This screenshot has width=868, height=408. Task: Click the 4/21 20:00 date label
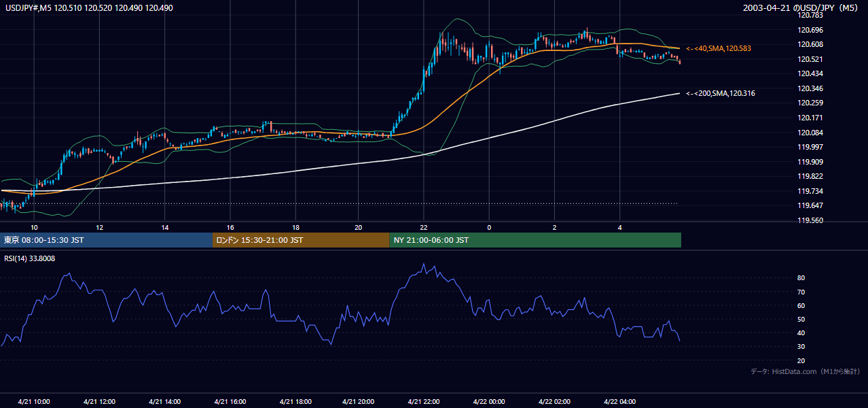click(x=359, y=401)
